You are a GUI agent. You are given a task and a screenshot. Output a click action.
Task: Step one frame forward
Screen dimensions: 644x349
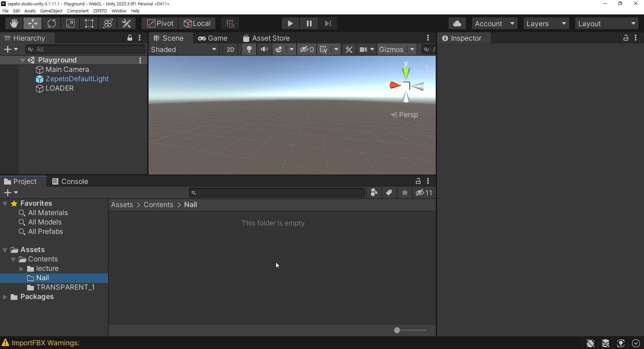click(x=328, y=23)
